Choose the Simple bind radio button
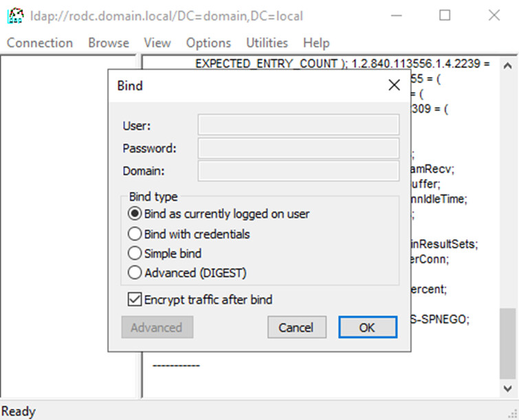The height and width of the screenshot is (420, 519). (x=135, y=254)
